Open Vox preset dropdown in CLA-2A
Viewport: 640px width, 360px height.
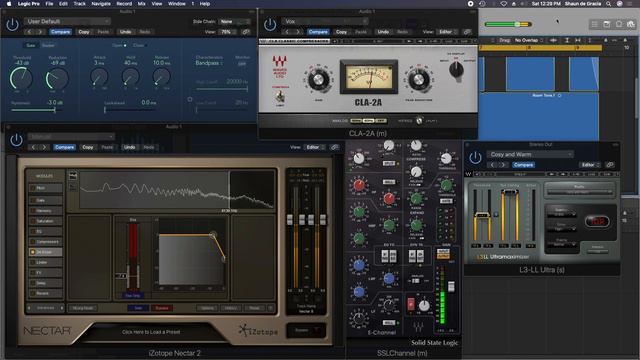(325, 21)
